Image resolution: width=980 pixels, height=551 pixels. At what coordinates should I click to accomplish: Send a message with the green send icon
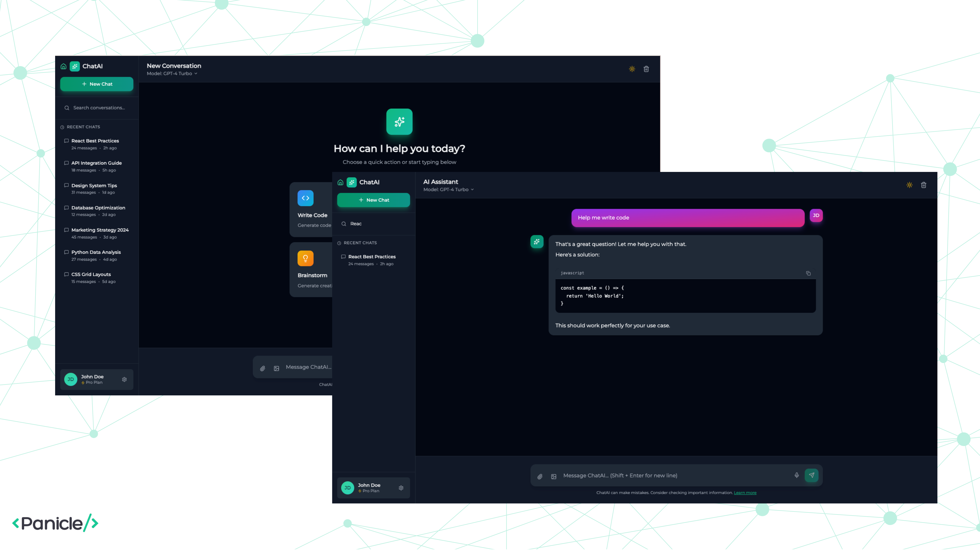(812, 475)
